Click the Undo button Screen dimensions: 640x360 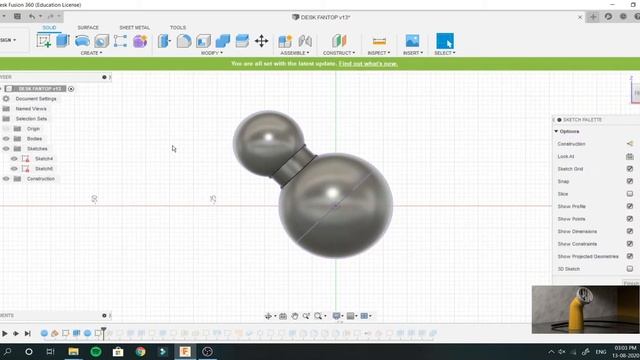(32, 16)
